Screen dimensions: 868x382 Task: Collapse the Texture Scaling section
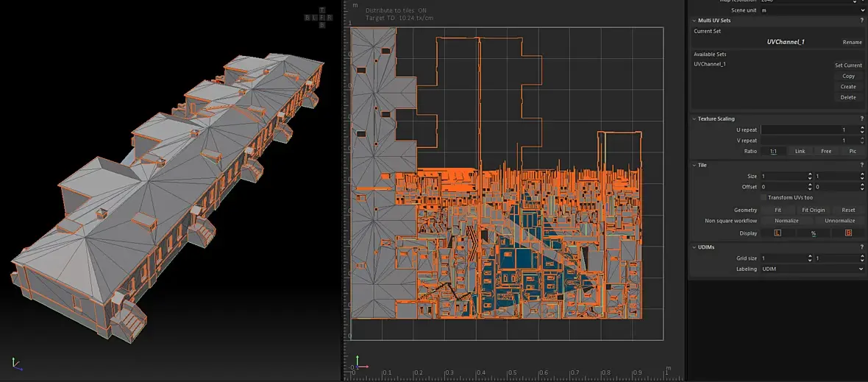694,119
